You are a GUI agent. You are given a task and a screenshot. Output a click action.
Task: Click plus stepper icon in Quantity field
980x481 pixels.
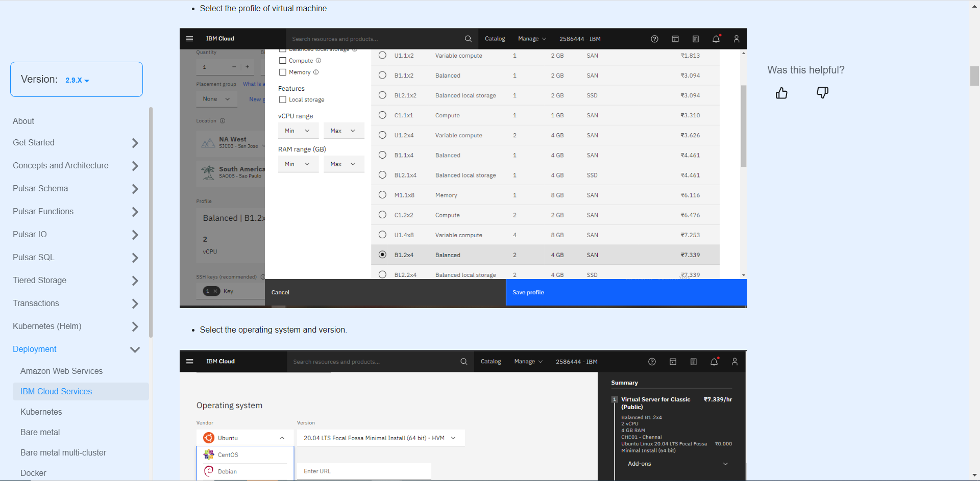[x=247, y=67]
